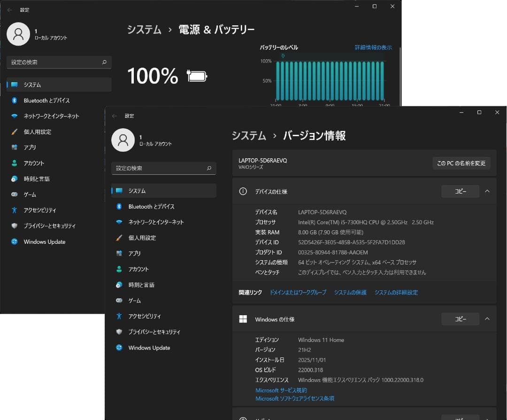Click the 設定の検索 field in the front window
Image resolution: width=507 pixels, height=420 pixels.
pyautogui.click(x=164, y=168)
